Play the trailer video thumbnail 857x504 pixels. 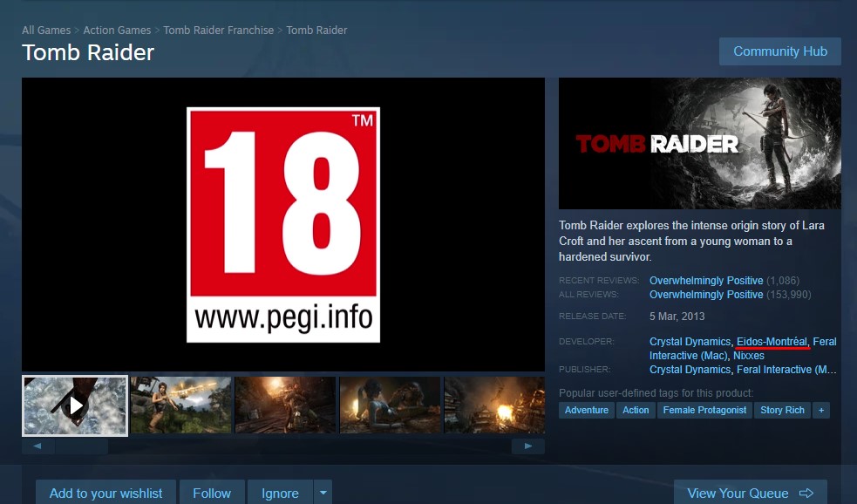(75, 405)
